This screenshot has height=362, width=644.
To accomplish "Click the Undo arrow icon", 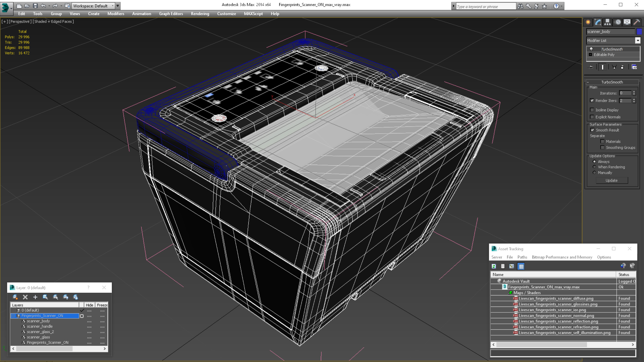I will tap(44, 6).
